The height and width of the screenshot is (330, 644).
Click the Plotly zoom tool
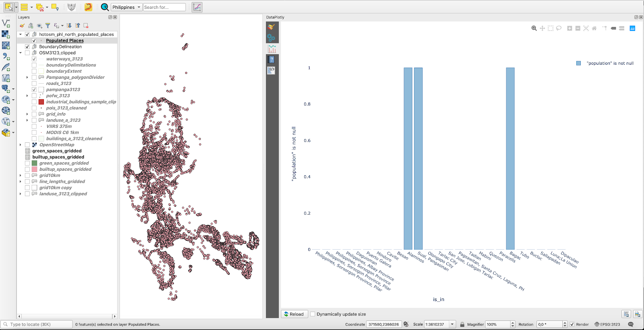(534, 28)
